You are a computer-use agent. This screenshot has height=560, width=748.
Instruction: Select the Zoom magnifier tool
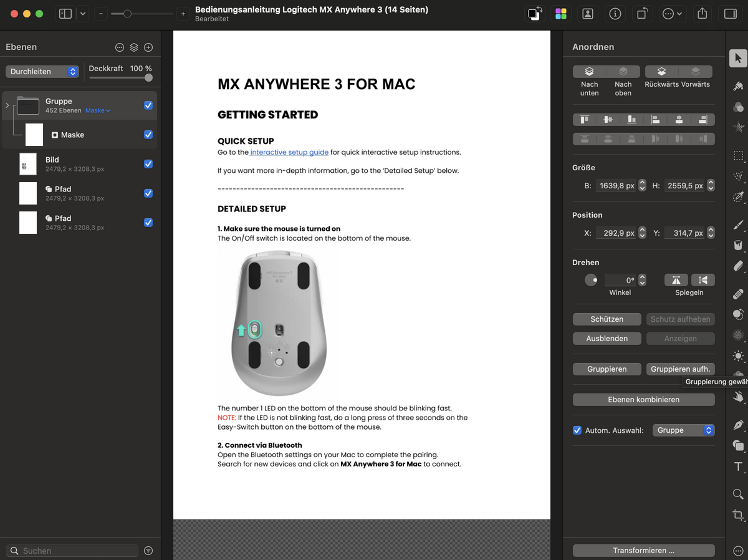738,494
